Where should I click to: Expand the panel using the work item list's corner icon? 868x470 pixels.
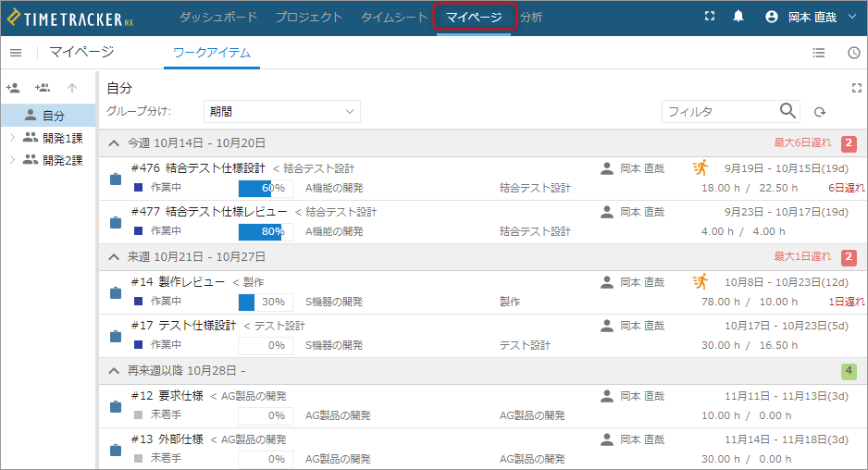click(857, 88)
